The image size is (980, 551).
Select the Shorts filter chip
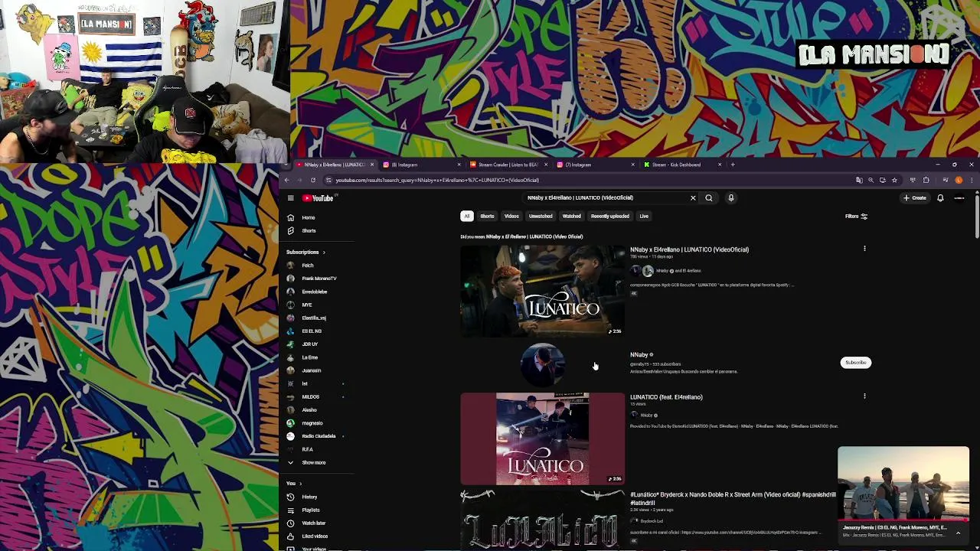[487, 217]
